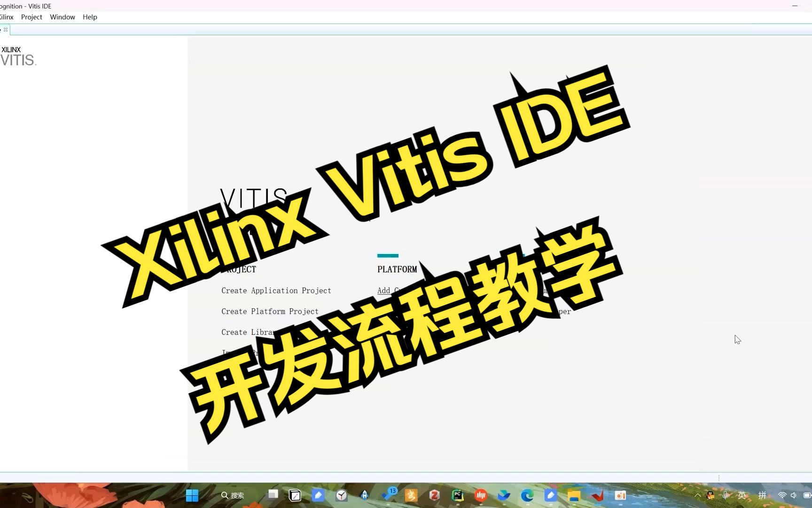Open the Xilinx menu

7,17
